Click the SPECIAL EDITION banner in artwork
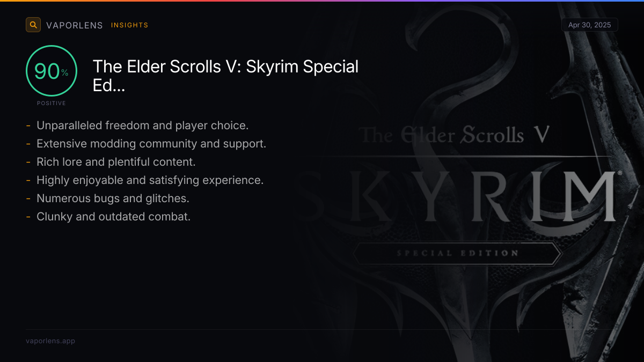Viewport: 644px width, 362px height. [x=457, y=253]
